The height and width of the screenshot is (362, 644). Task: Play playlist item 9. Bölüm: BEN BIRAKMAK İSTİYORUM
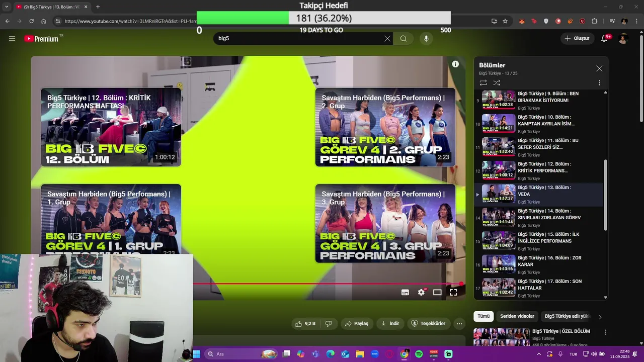(538, 100)
